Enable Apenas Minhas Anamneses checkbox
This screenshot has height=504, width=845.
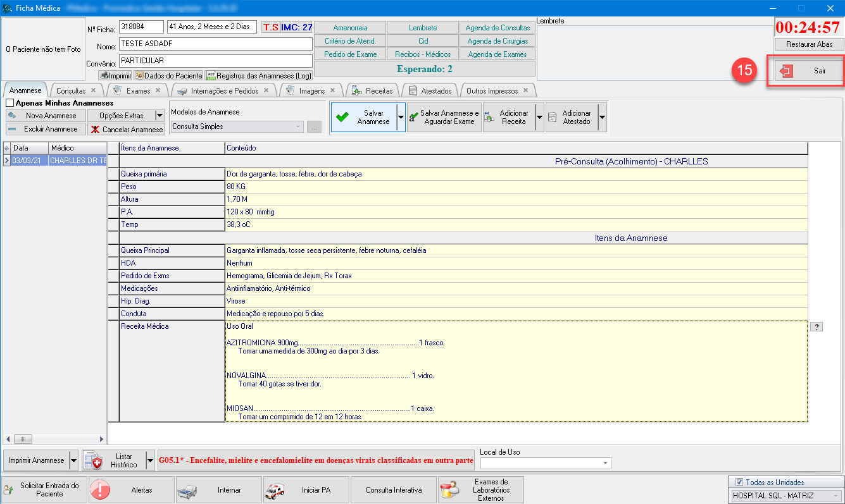point(9,103)
